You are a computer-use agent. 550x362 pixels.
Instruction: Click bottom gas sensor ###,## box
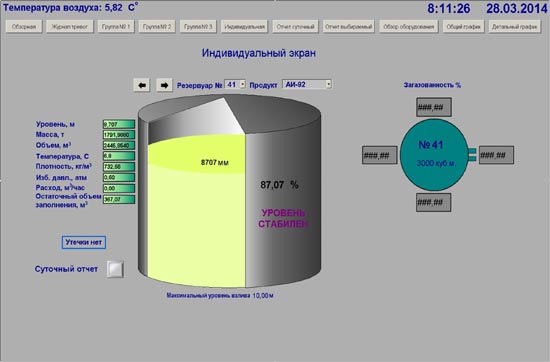(434, 202)
